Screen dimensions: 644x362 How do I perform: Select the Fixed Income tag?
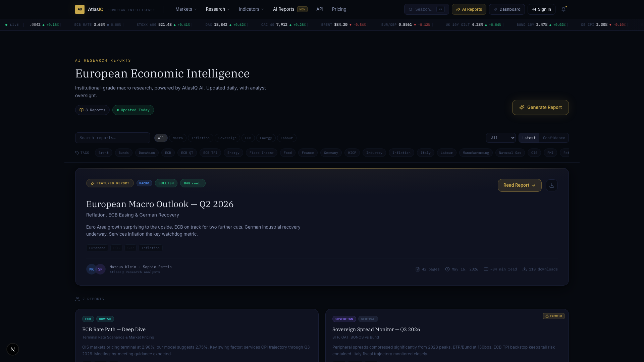coord(262,153)
